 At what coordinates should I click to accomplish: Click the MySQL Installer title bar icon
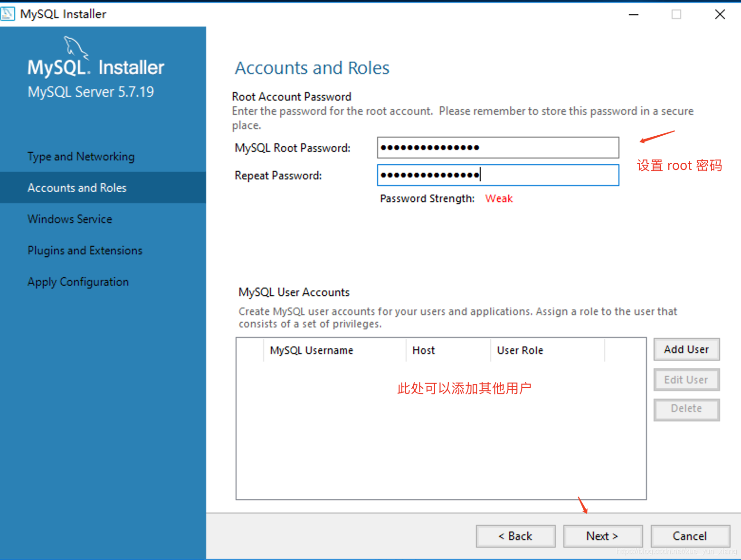[x=8, y=14]
